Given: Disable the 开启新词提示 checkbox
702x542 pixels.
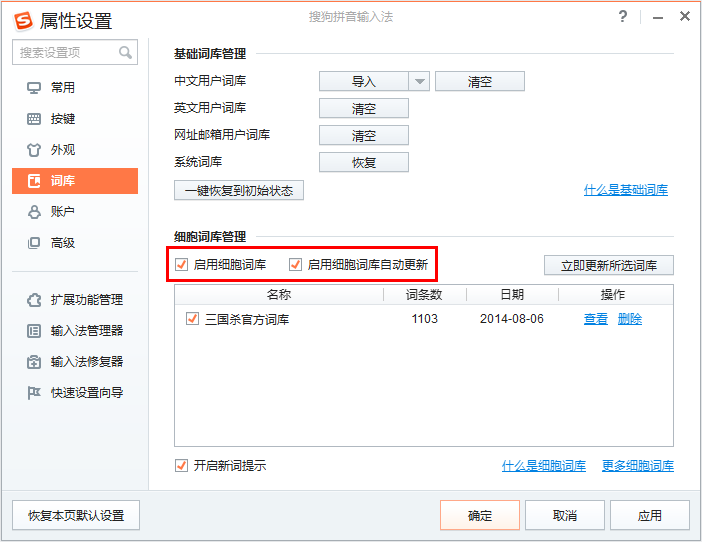Looking at the screenshot, I should [x=182, y=466].
